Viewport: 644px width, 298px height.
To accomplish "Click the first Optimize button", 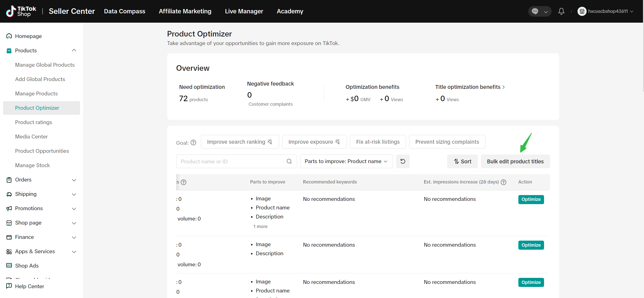I will [531, 199].
